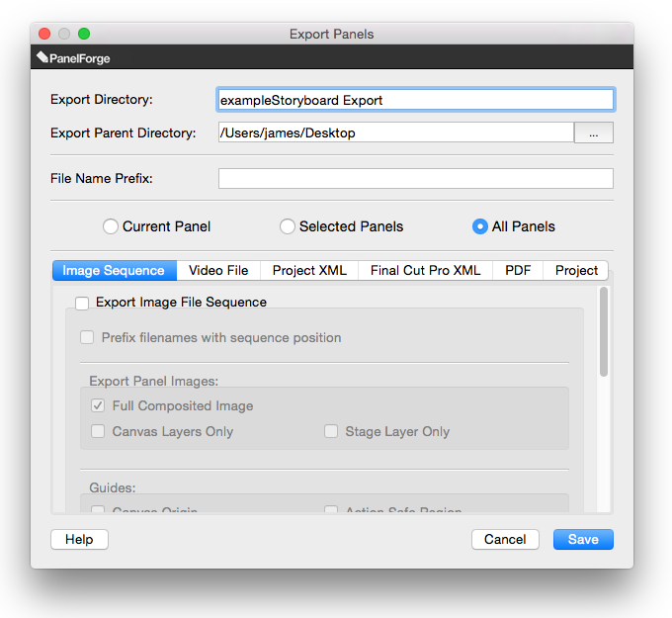Choose the Selected Panels radio option
This screenshot has width=672, height=618.
pyautogui.click(x=288, y=226)
